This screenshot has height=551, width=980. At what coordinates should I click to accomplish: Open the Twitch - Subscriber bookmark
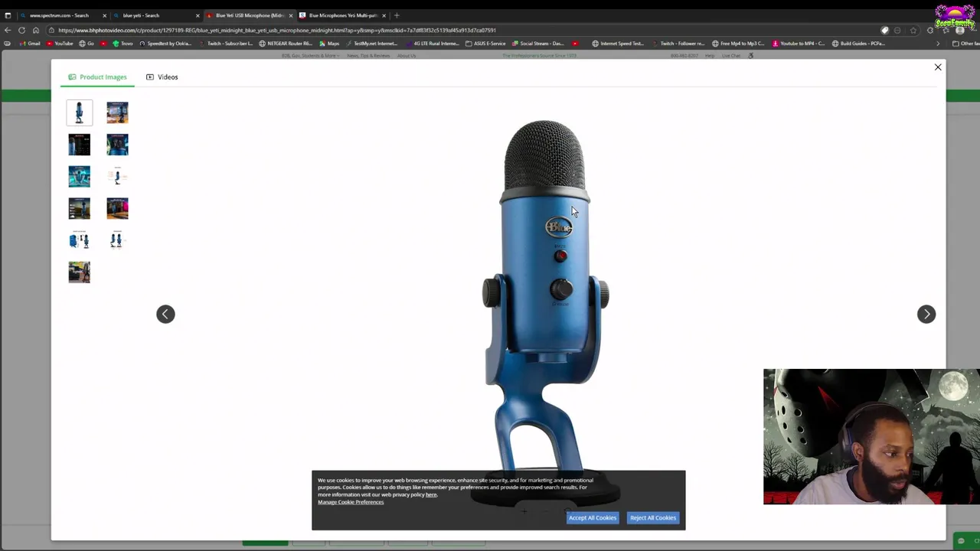226,44
